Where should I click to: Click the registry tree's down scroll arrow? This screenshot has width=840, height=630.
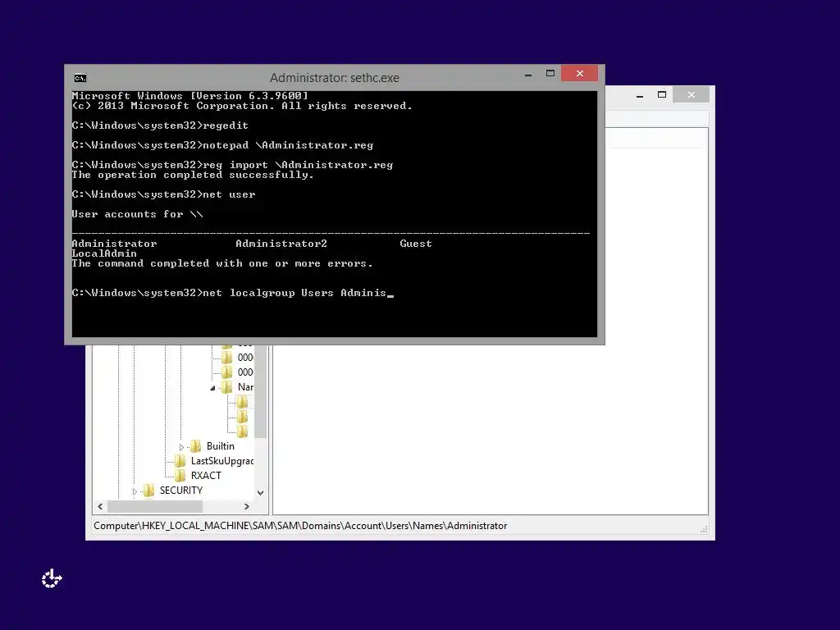point(260,492)
